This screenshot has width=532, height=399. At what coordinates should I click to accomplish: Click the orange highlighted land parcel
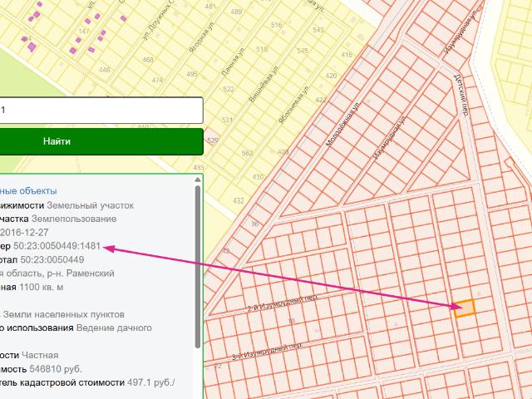point(464,308)
